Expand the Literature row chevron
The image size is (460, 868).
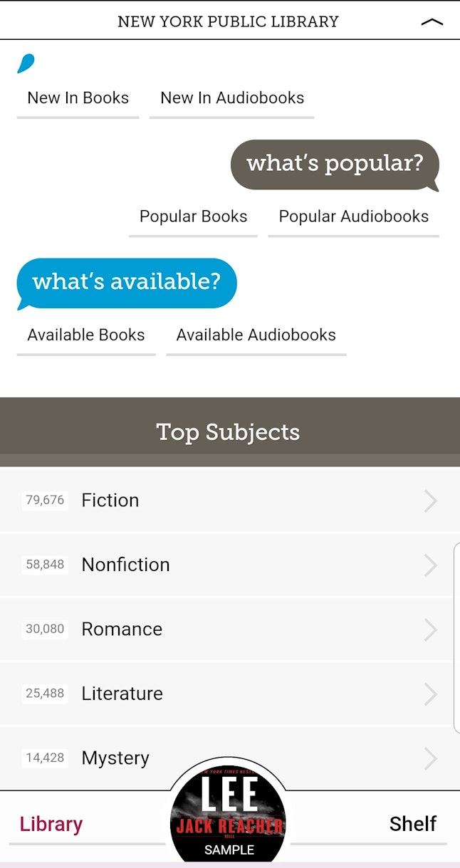pyautogui.click(x=430, y=694)
